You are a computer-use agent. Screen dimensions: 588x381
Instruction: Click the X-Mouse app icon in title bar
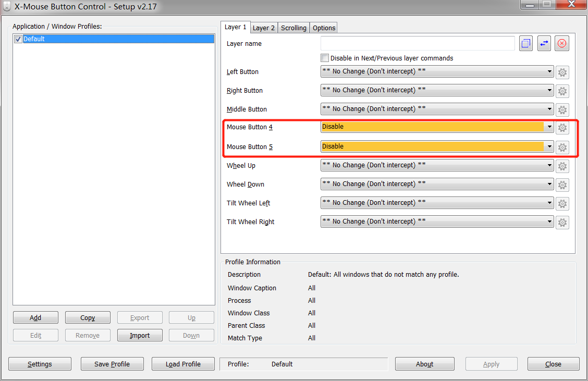7,6
